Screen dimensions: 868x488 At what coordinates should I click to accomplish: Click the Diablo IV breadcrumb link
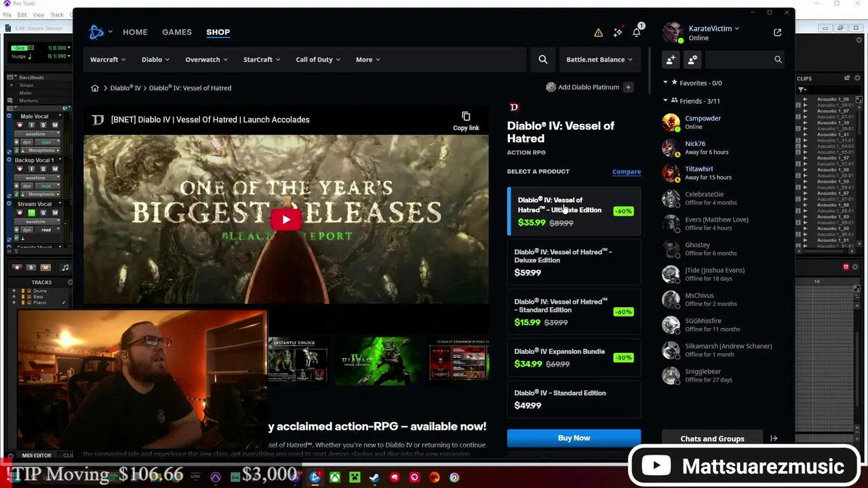tap(125, 88)
